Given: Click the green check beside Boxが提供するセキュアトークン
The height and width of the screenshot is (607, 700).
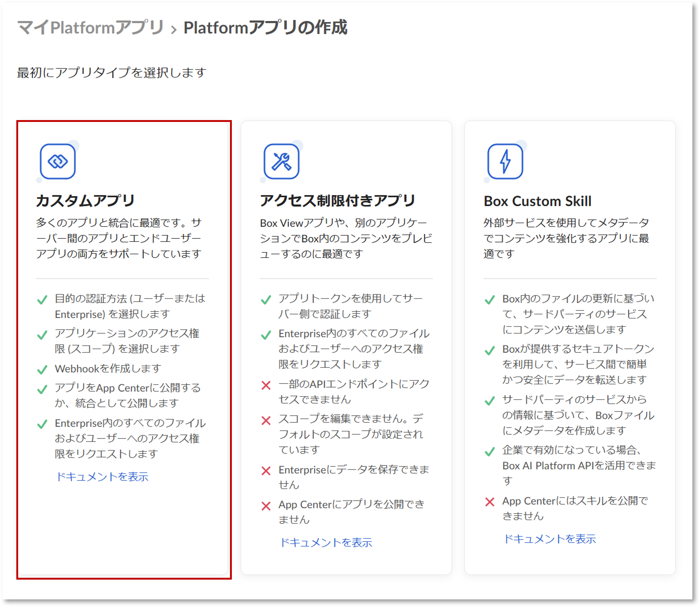Looking at the screenshot, I should (x=490, y=350).
